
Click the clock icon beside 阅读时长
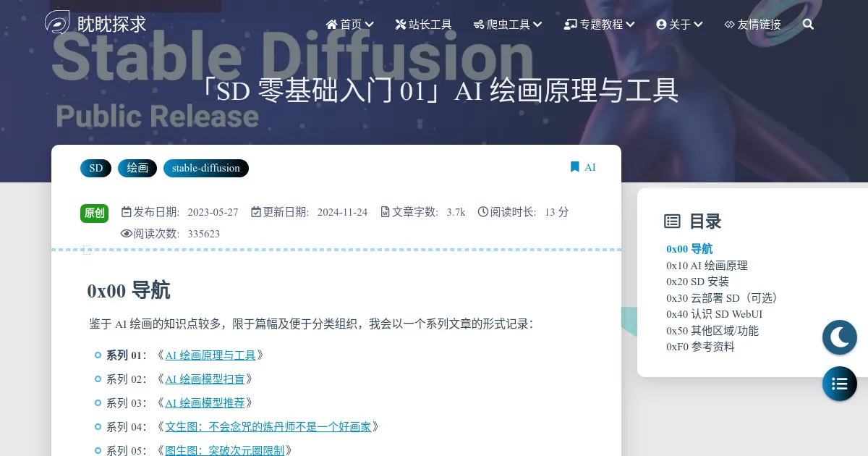(x=482, y=211)
